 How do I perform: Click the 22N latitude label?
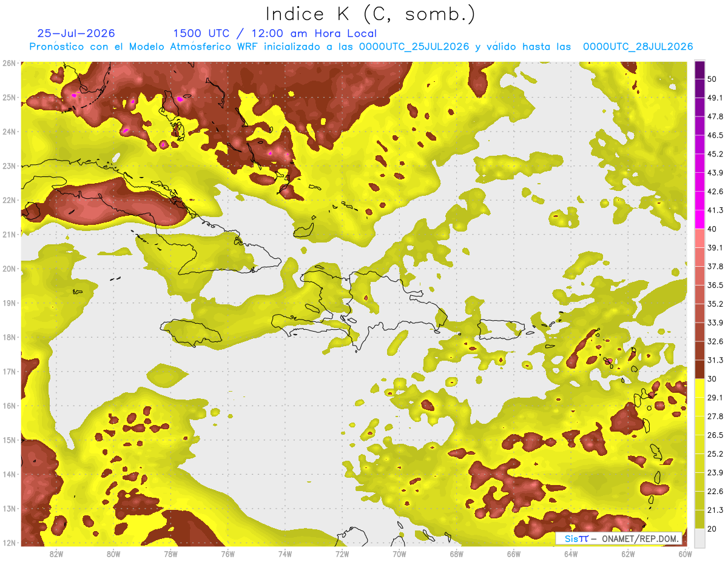click(x=9, y=200)
